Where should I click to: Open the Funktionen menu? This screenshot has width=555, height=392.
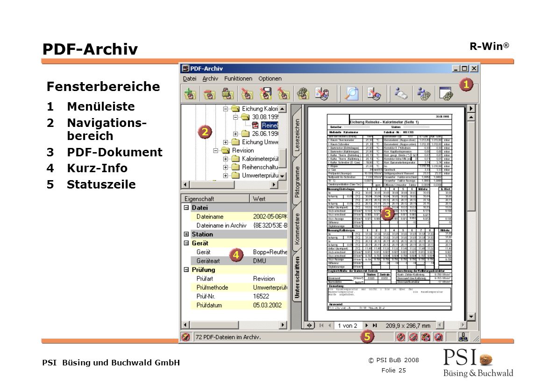tap(238, 78)
